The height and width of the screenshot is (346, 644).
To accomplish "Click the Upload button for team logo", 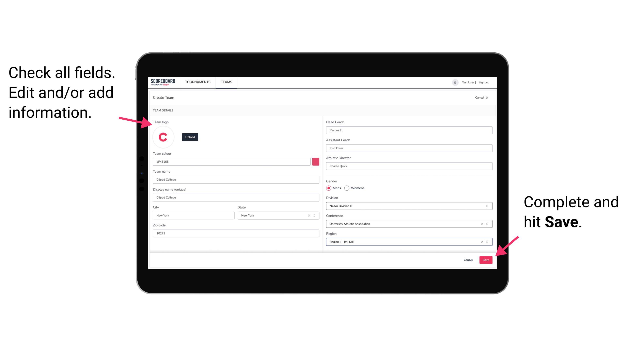I will [190, 137].
